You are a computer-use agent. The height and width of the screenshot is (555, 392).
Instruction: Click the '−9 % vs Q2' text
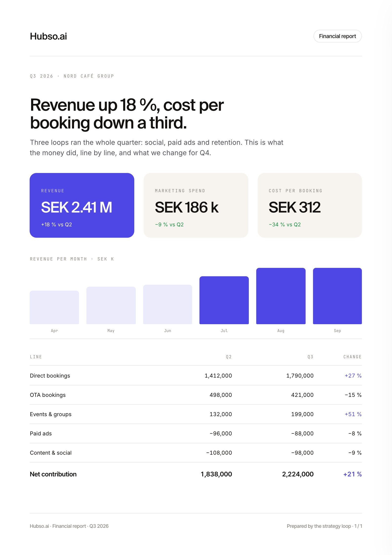click(x=169, y=225)
